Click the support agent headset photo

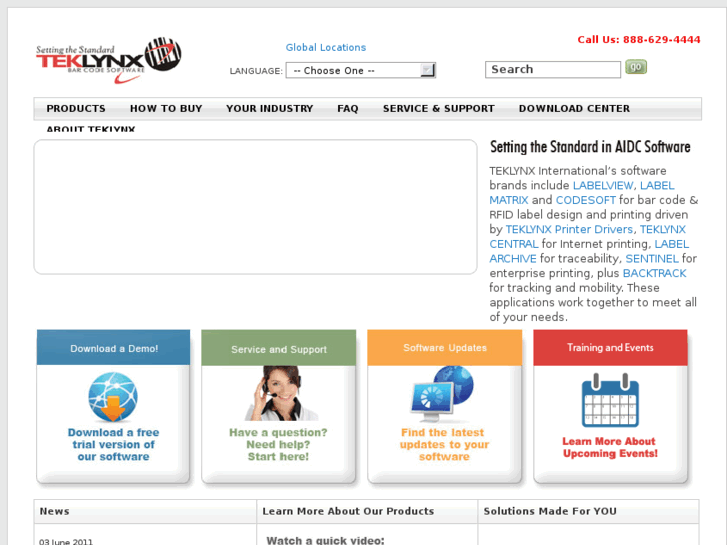tap(281, 393)
